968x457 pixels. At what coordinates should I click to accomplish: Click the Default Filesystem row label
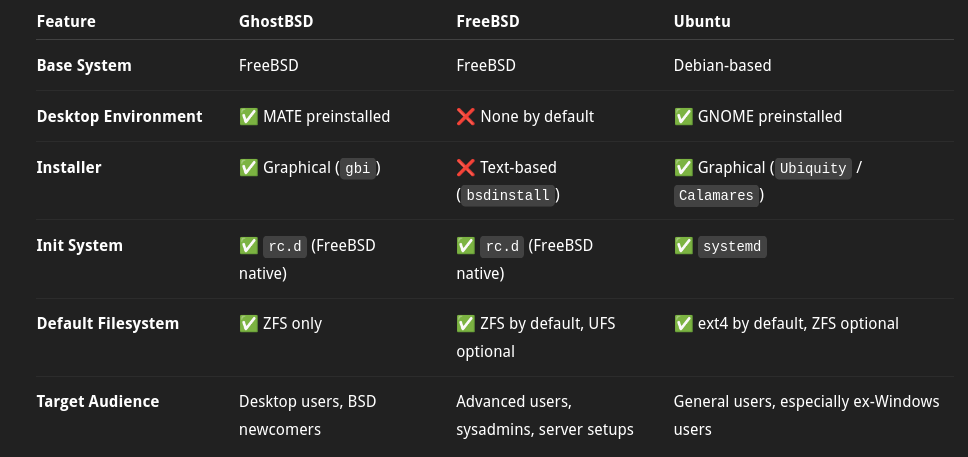click(x=108, y=324)
